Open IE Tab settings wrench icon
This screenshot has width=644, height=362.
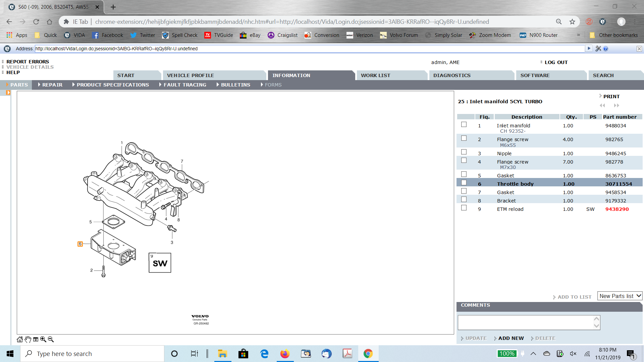[598, 49]
